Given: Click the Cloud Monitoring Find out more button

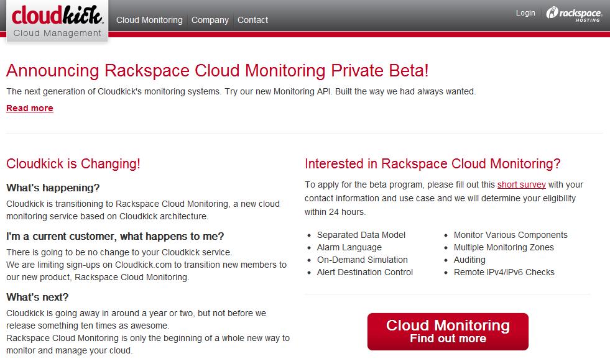Looking at the screenshot, I should (x=448, y=332).
